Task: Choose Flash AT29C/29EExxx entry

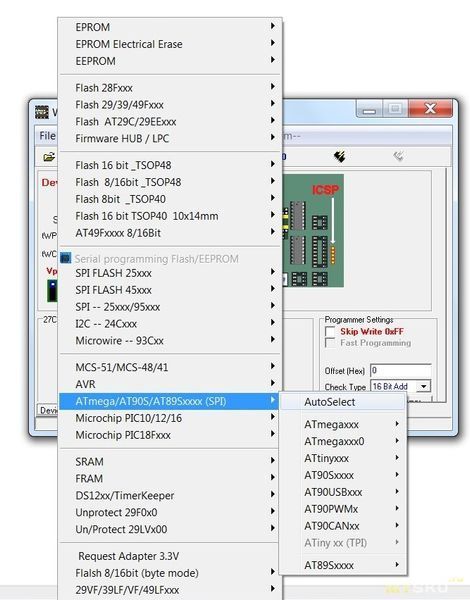Action: coord(170,121)
